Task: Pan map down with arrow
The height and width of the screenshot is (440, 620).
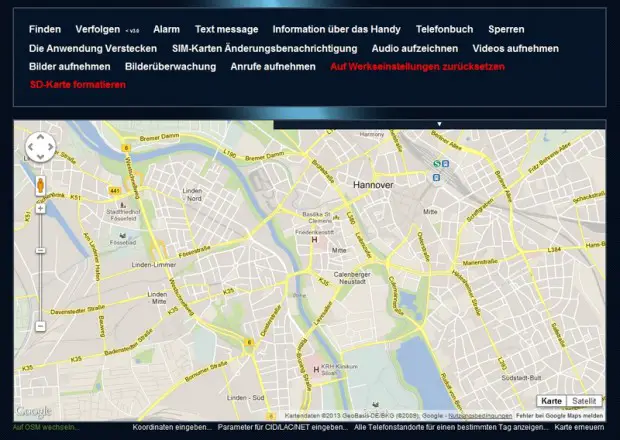Action: [x=41, y=157]
